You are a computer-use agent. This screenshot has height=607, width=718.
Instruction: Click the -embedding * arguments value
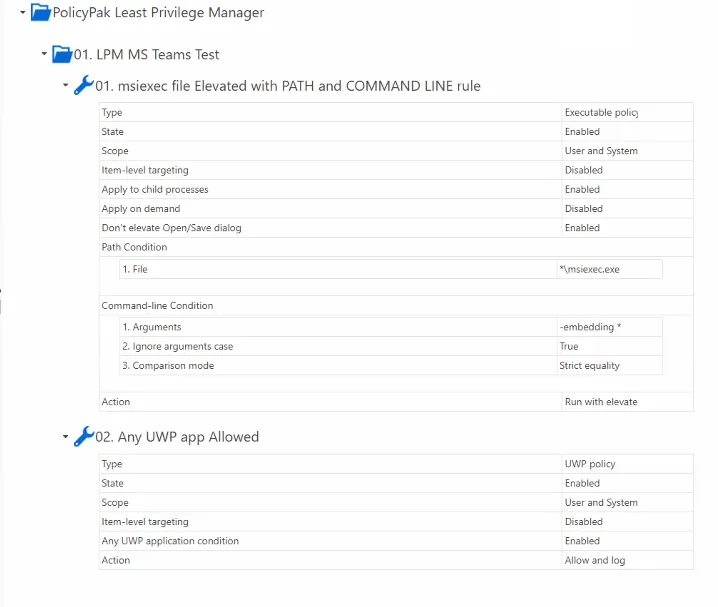pyautogui.click(x=591, y=327)
